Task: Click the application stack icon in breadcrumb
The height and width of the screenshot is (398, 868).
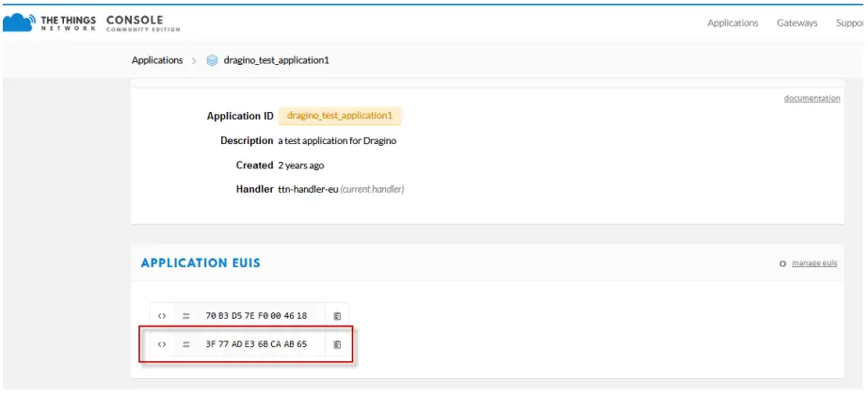Action: [x=212, y=60]
